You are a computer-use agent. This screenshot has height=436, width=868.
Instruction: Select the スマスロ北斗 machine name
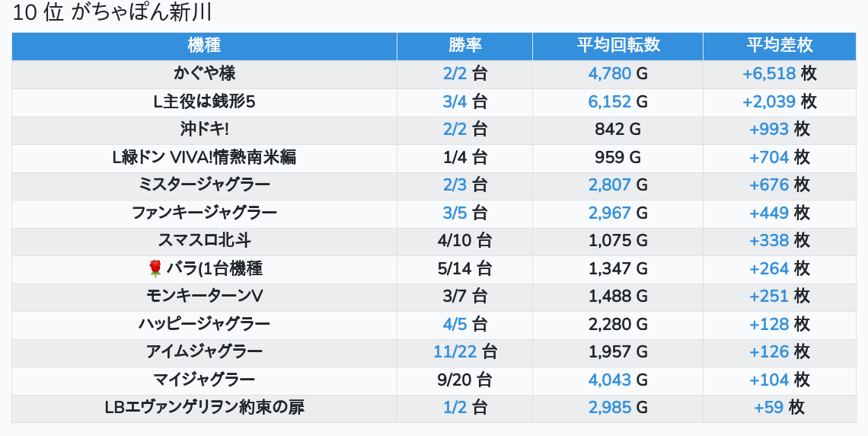[204, 241]
